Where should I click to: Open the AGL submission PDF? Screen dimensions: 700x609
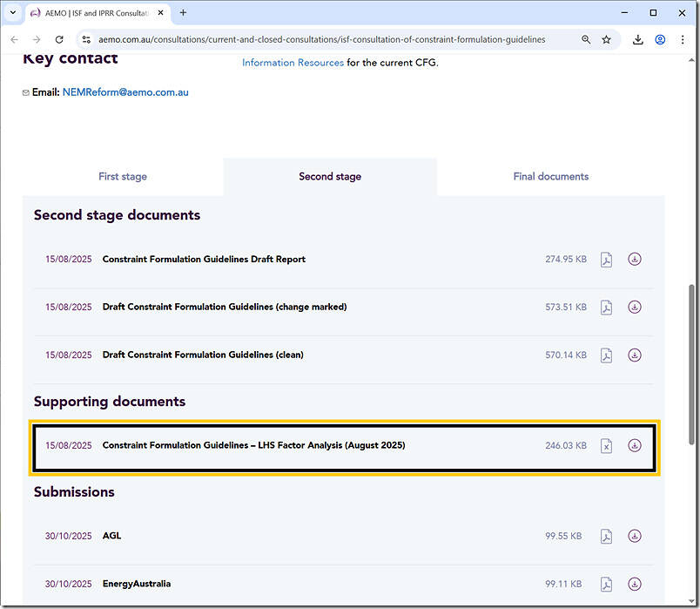click(606, 536)
